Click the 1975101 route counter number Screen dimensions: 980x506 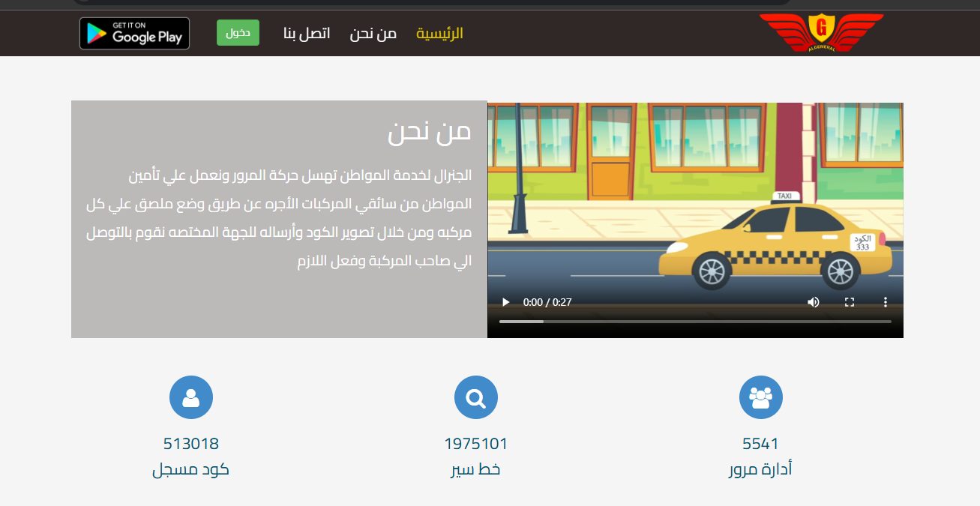click(x=476, y=444)
